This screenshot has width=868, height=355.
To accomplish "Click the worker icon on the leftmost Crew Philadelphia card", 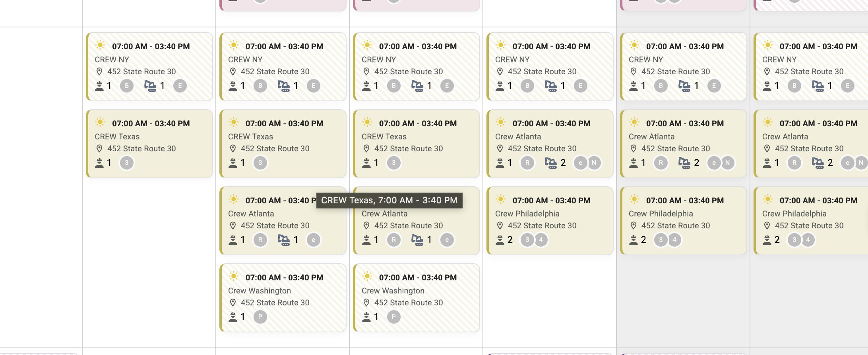I will point(500,240).
